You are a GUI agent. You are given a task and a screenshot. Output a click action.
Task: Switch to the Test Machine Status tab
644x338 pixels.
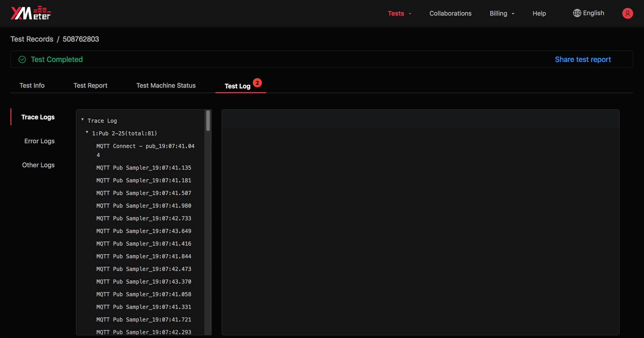click(x=166, y=86)
